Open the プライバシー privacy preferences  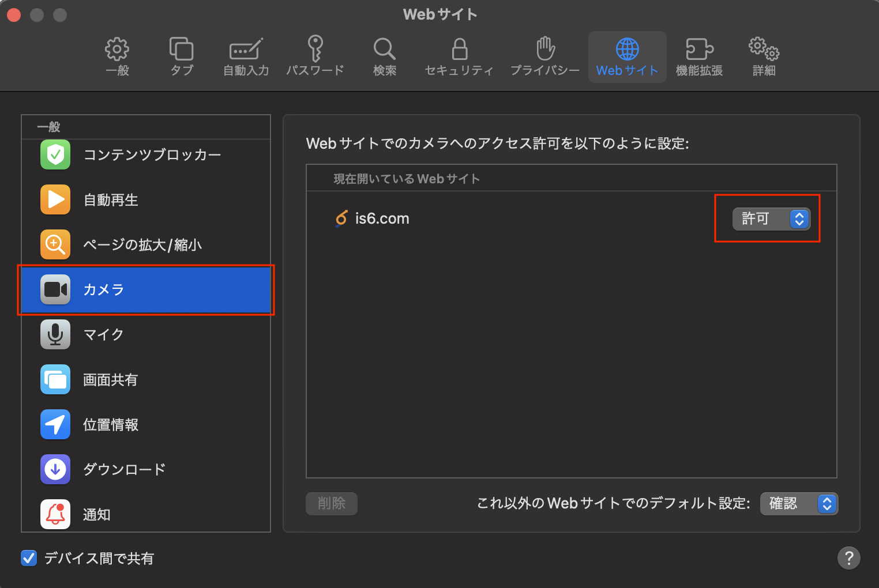click(545, 57)
